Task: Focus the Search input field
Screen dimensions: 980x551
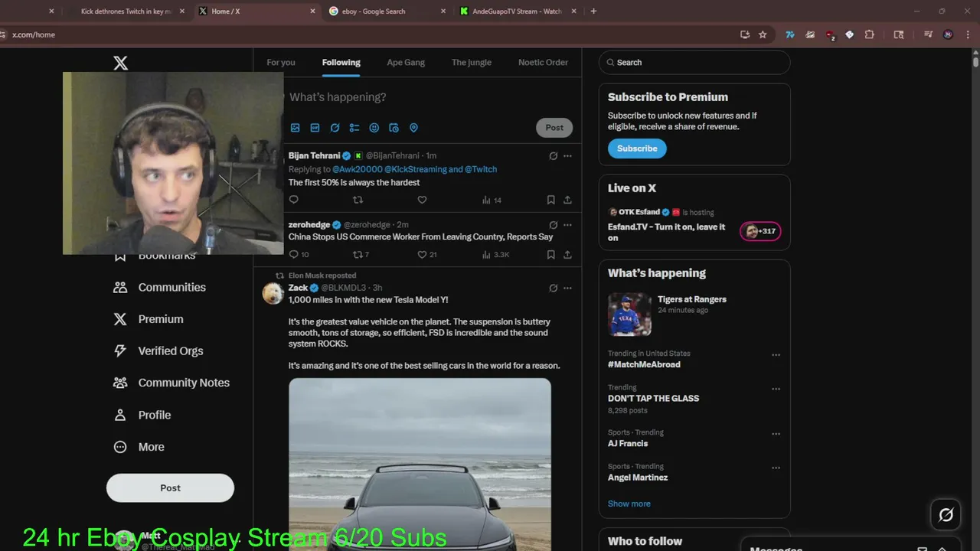Action: tap(694, 63)
